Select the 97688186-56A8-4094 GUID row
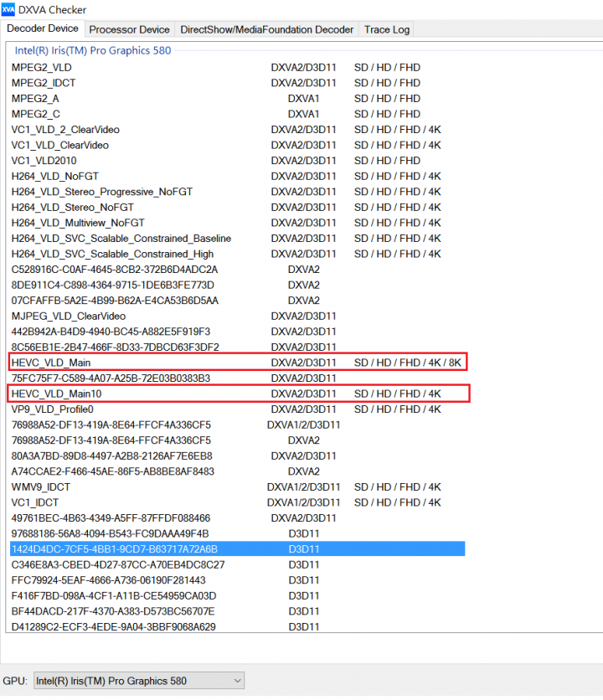 [x=238, y=534]
